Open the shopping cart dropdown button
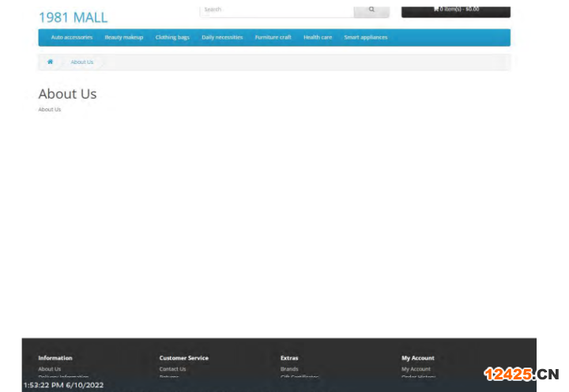 (x=455, y=10)
